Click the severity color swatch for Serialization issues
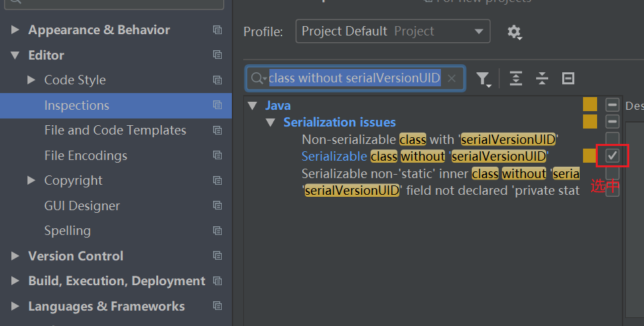 [590, 122]
